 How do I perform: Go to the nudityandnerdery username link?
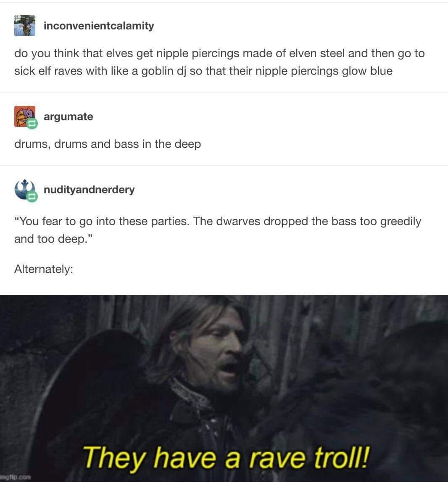pyautogui.click(x=89, y=189)
